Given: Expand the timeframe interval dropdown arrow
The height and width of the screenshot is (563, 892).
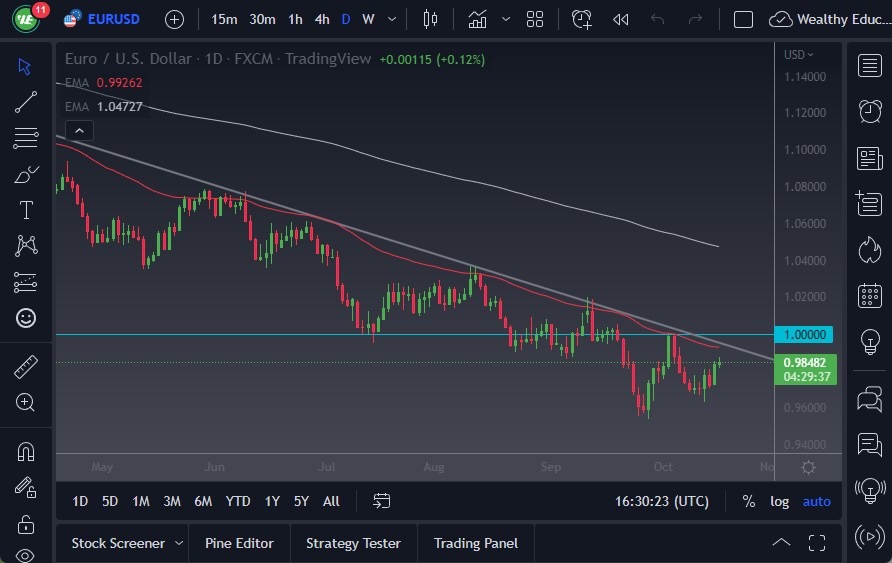Looking at the screenshot, I should point(391,19).
